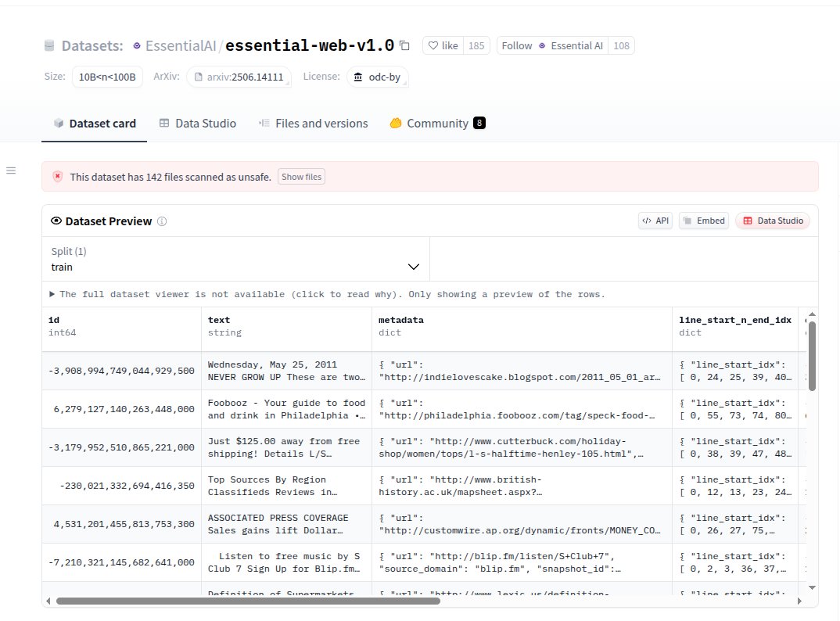
Task: Open the 'Wednesday, May 25, 2011' text cell
Action: [286, 371]
